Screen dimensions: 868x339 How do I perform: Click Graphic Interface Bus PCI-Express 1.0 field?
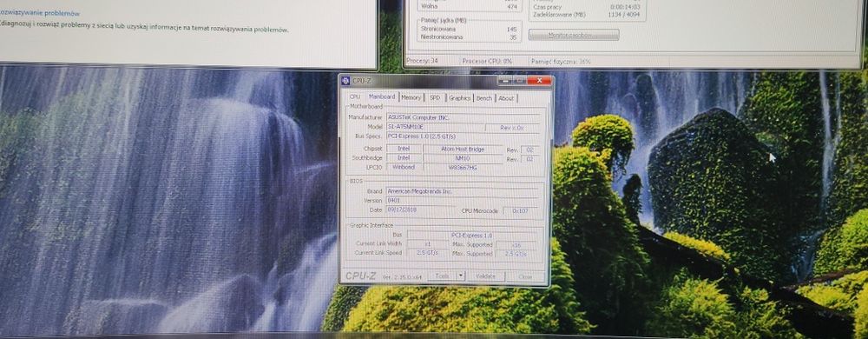point(471,235)
